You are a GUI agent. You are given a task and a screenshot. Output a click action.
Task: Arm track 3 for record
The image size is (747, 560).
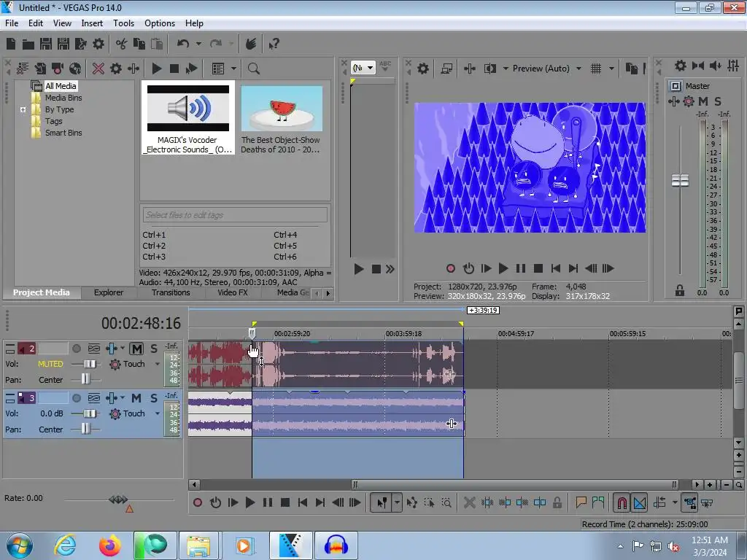[76, 398]
